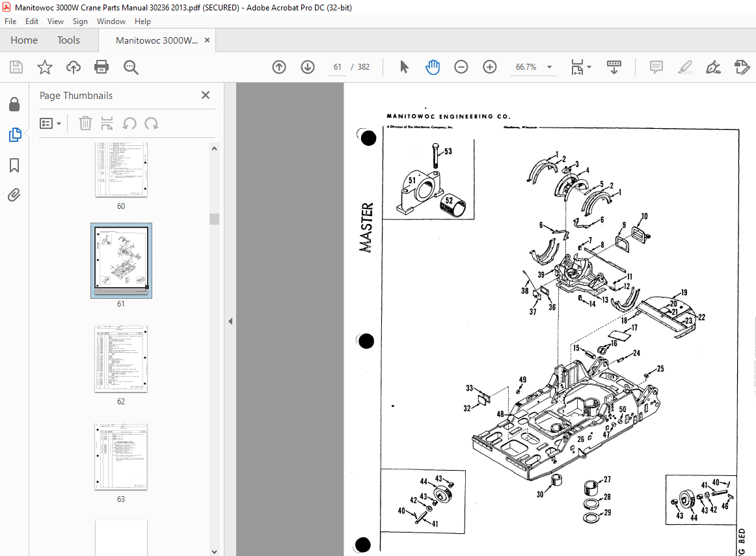Open the Bookmarks sidebar panel
The height and width of the screenshot is (556, 756).
[14, 165]
